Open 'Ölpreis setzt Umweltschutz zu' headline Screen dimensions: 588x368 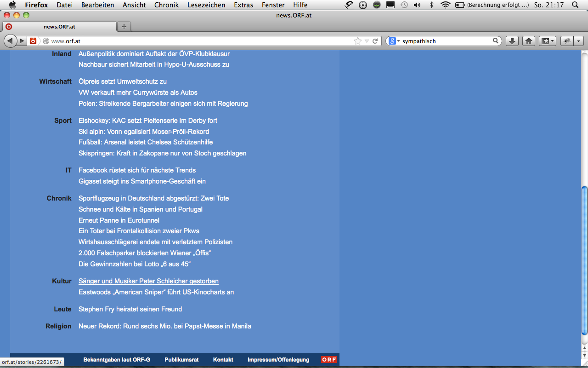coord(123,81)
